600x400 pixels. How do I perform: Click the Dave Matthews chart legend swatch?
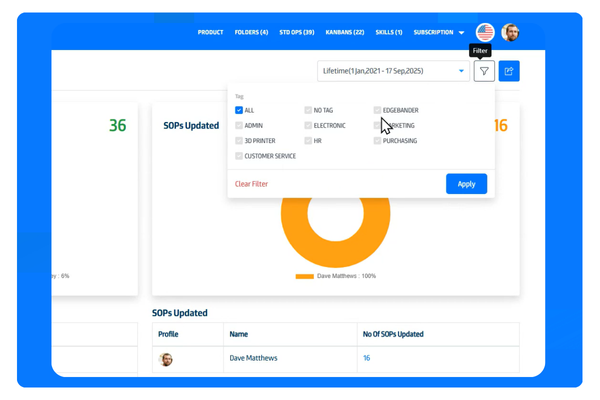pyautogui.click(x=305, y=276)
